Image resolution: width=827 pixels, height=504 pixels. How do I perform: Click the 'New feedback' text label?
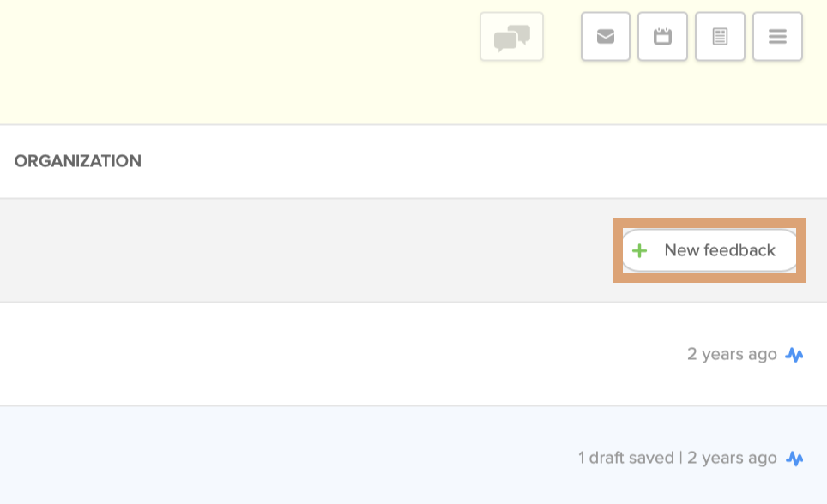click(720, 250)
